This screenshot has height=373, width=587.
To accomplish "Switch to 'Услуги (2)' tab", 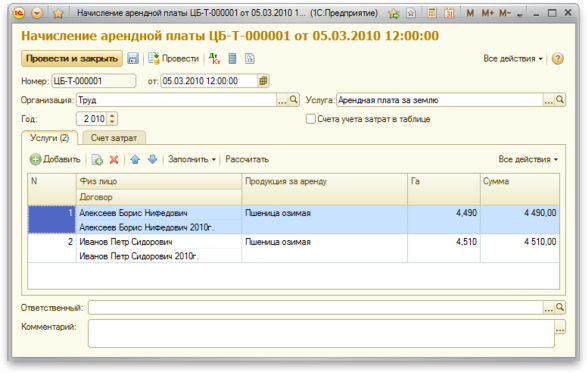I will pyautogui.click(x=49, y=138).
